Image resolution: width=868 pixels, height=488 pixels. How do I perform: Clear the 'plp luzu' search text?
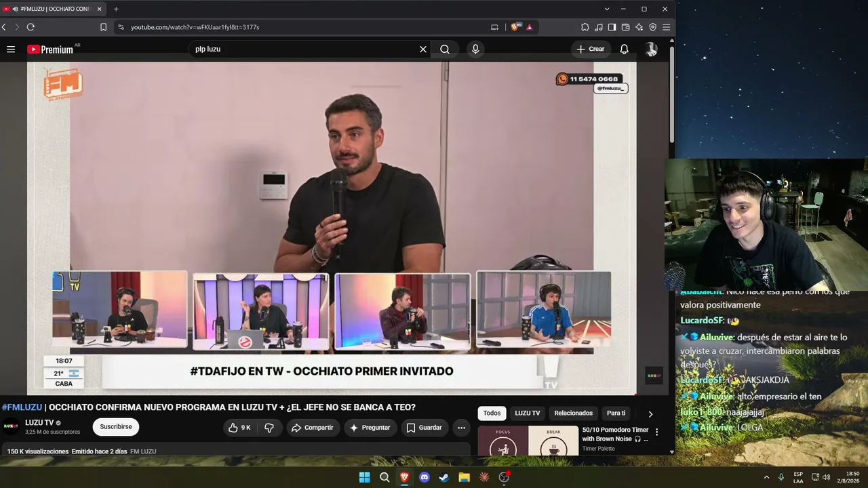[x=423, y=49]
